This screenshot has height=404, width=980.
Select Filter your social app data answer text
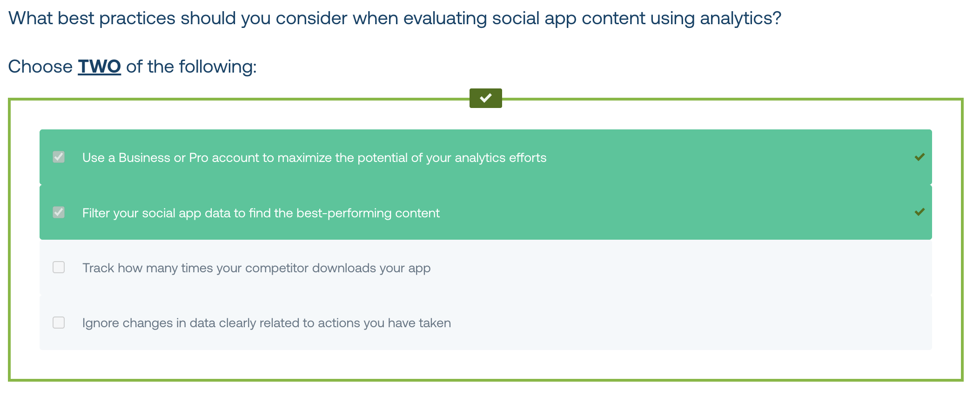coord(261,213)
